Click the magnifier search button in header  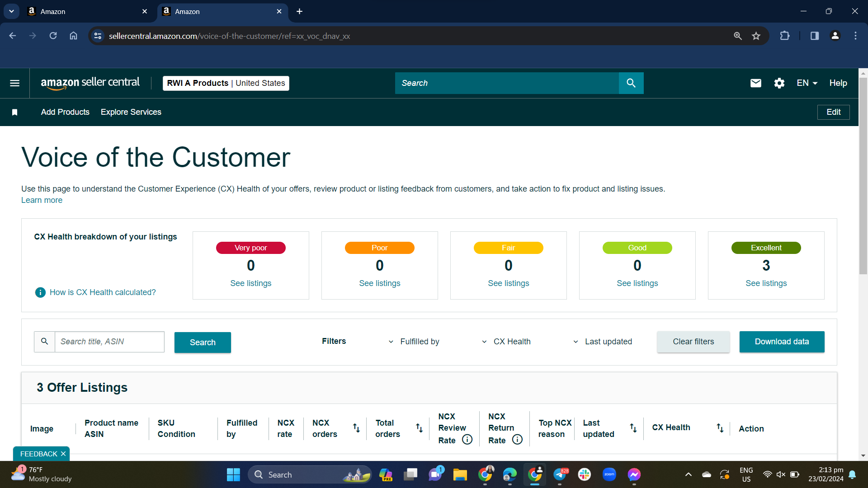pyautogui.click(x=631, y=83)
